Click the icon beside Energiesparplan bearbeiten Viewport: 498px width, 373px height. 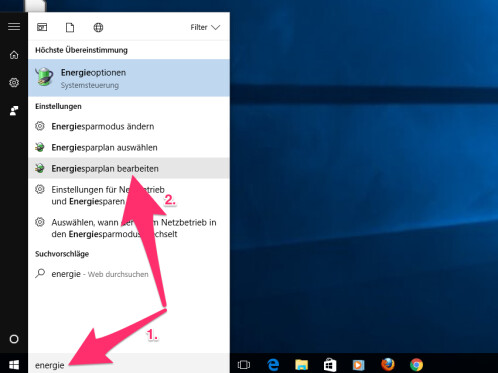pyautogui.click(x=40, y=168)
